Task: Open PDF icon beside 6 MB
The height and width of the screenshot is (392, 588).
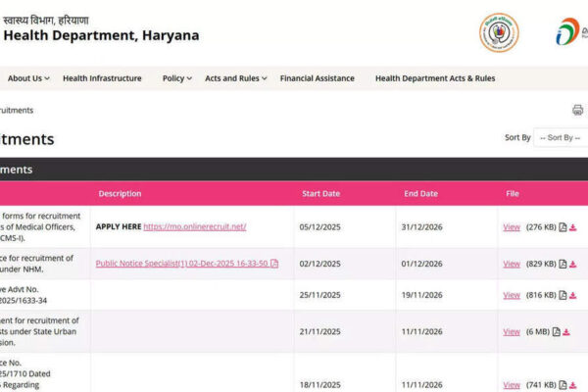Action: [556, 332]
